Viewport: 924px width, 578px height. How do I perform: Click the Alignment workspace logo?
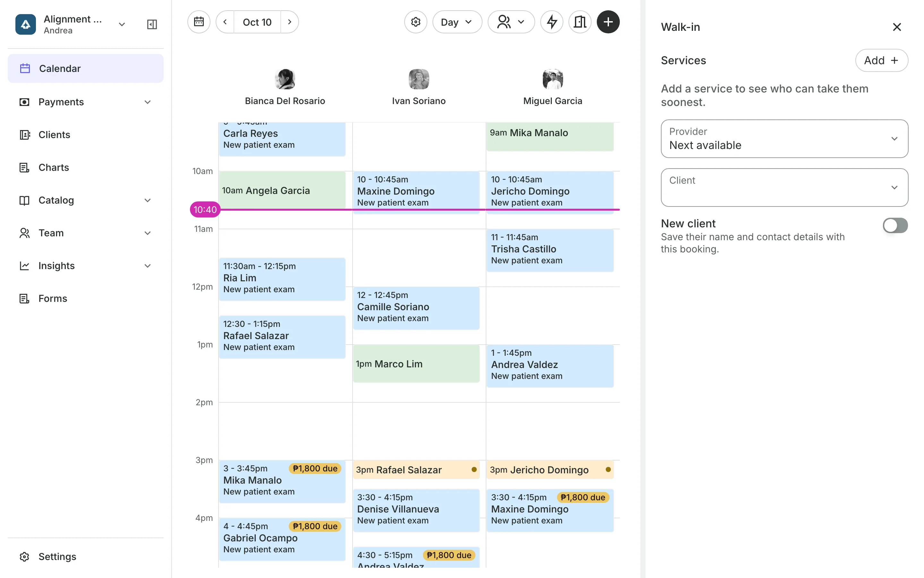26,24
